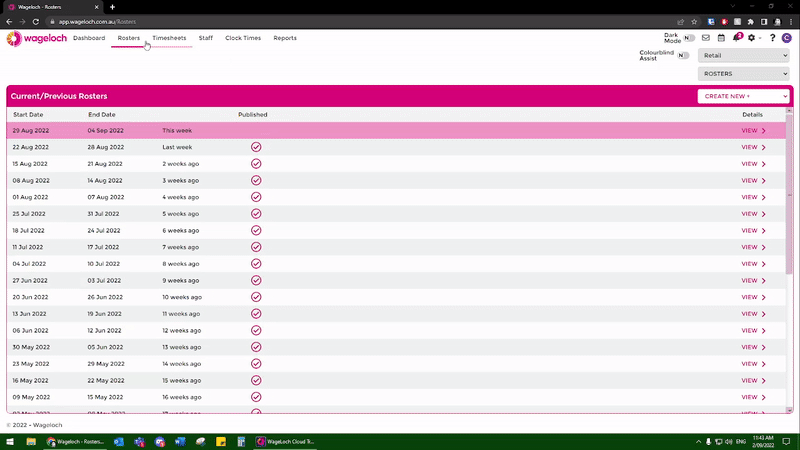The image size is (800, 450).
Task: Open the settings gear icon
Action: coord(752,38)
